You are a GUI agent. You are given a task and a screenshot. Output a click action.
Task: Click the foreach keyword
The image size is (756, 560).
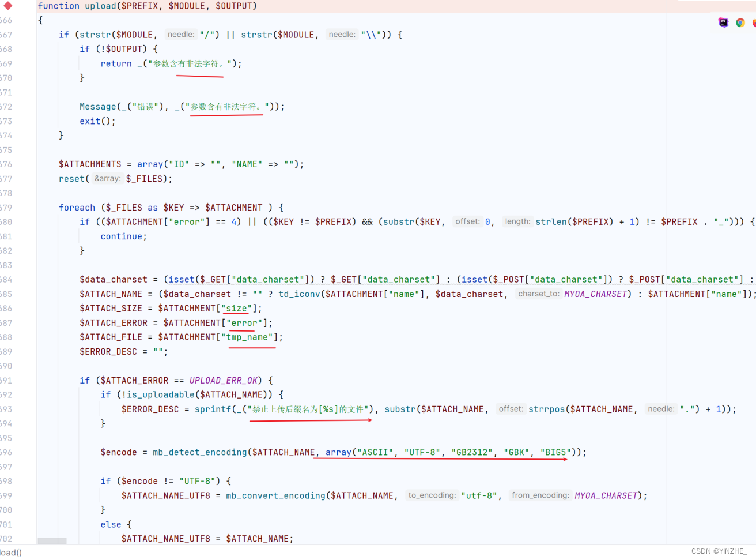[x=77, y=208]
